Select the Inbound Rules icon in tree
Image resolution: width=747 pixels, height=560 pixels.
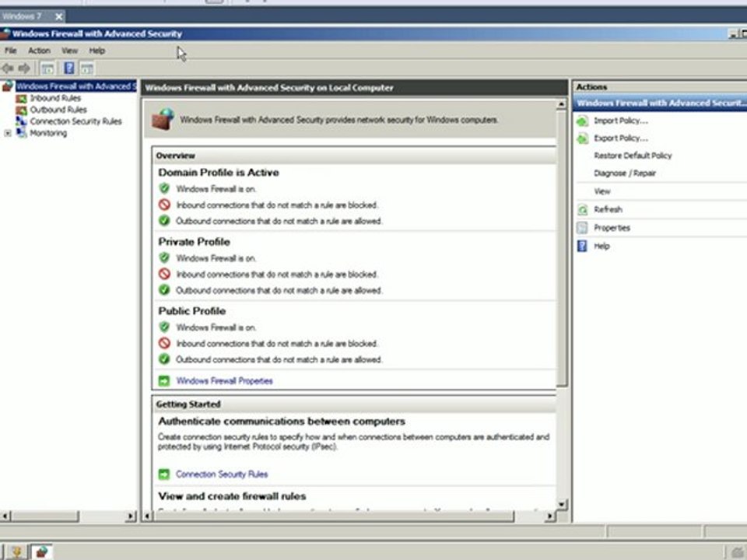[x=21, y=98]
